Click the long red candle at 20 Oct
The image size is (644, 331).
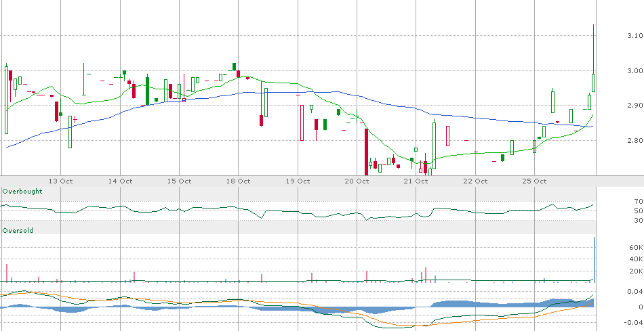coord(366,152)
